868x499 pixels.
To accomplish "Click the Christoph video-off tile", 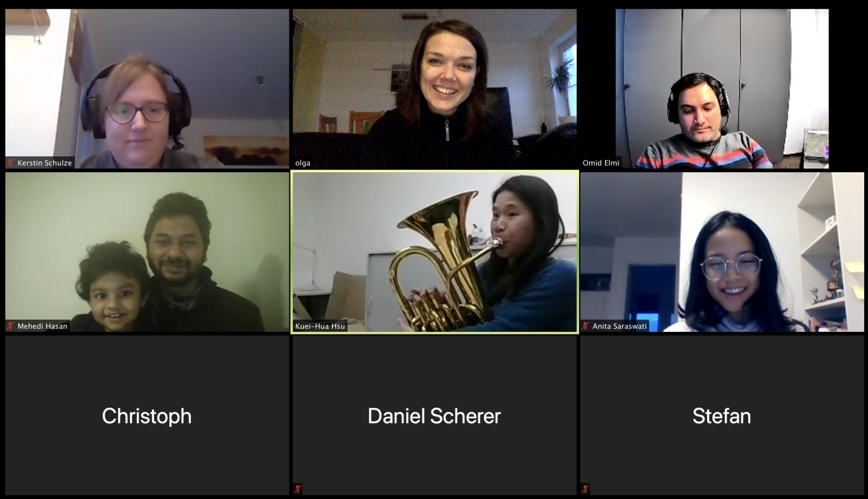I will coord(147,415).
